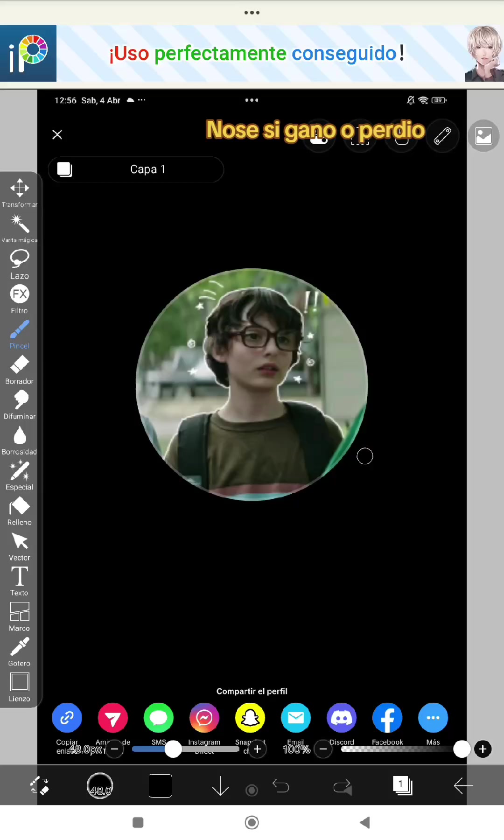Select the Especial tool
504x840 pixels.
[x=20, y=475]
